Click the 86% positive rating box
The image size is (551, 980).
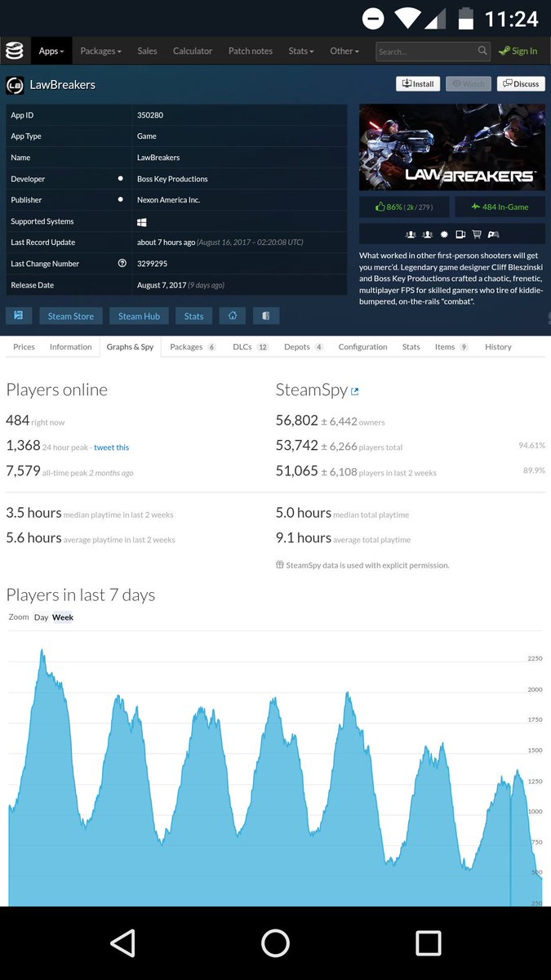tap(406, 207)
